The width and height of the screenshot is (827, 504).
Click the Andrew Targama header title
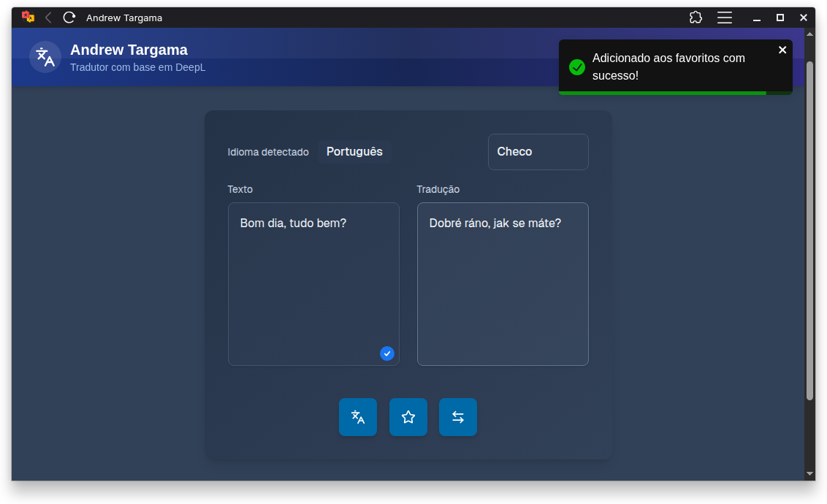coord(129,50)
